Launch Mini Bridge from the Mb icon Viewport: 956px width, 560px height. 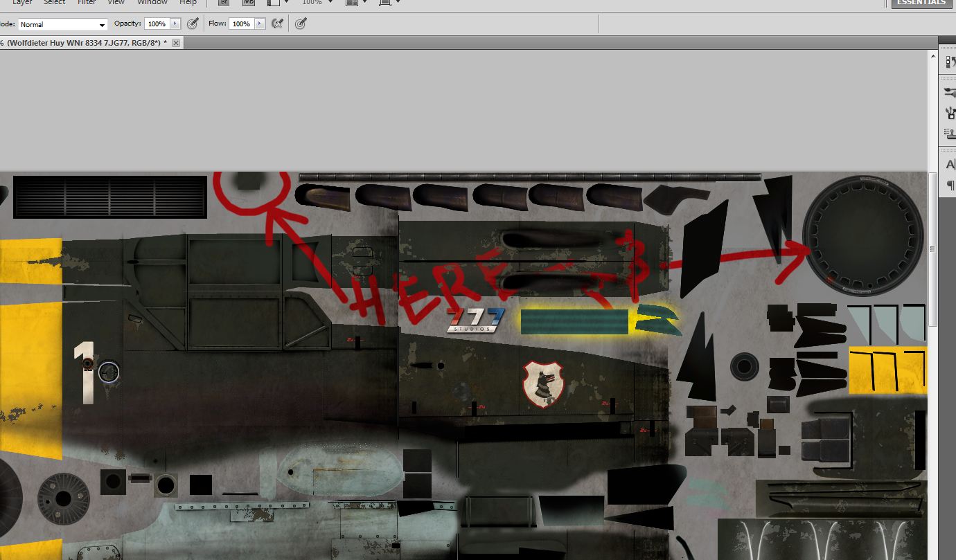pos(249,3)
